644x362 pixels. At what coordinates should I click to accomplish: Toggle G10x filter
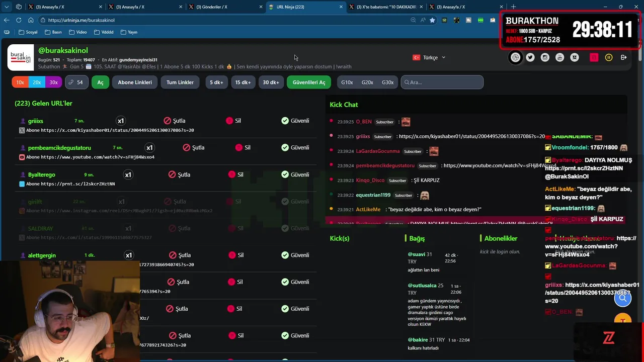click(347, 82)
